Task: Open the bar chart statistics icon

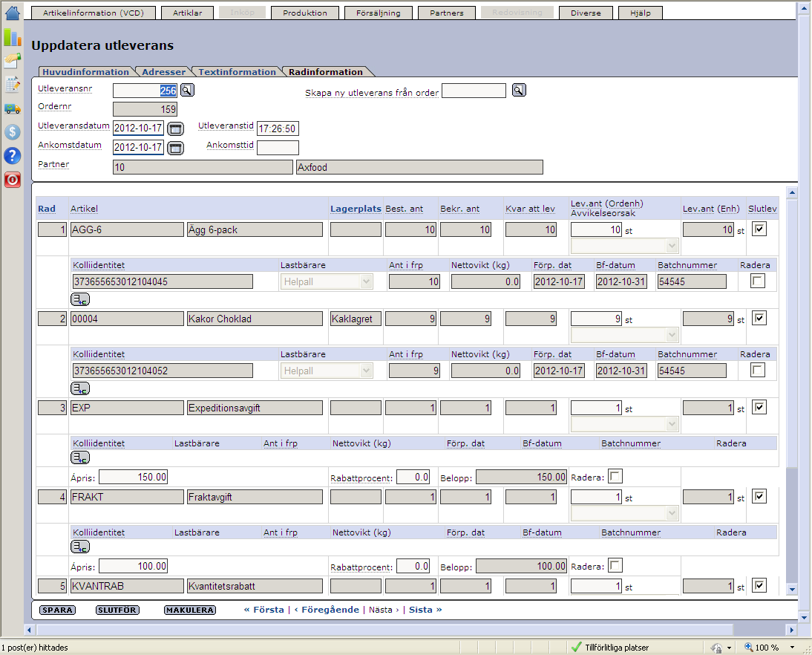Action: coord(13,37)
